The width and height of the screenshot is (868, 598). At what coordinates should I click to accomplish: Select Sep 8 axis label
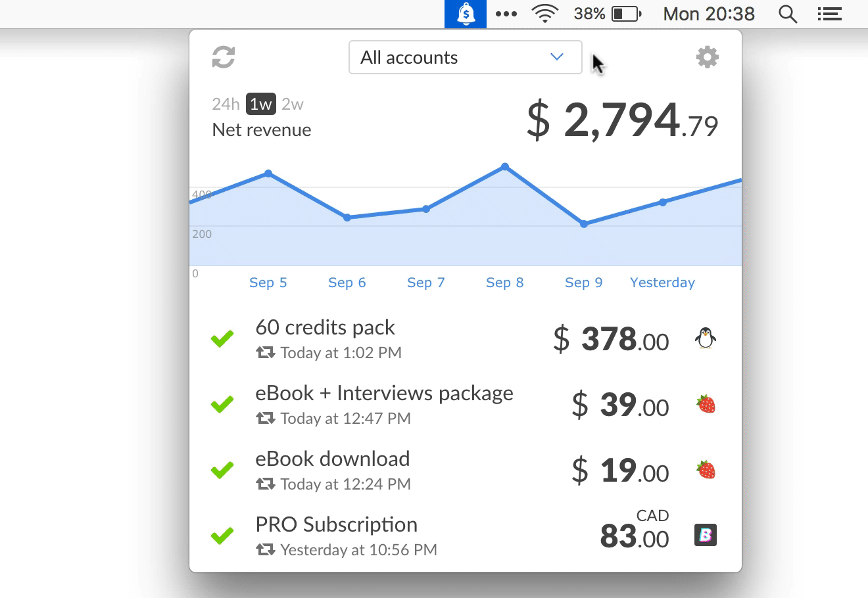pyautogui.click(x=505, y=283)
